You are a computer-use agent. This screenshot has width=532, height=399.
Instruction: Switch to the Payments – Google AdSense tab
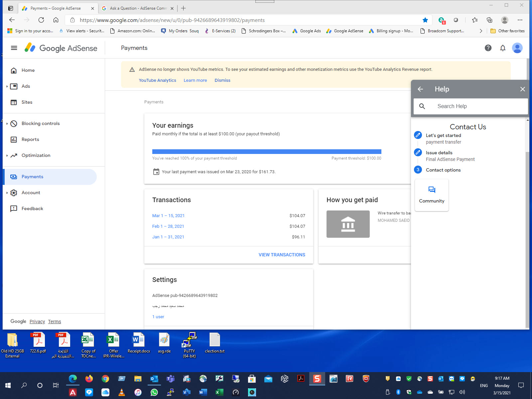[58, 8]
